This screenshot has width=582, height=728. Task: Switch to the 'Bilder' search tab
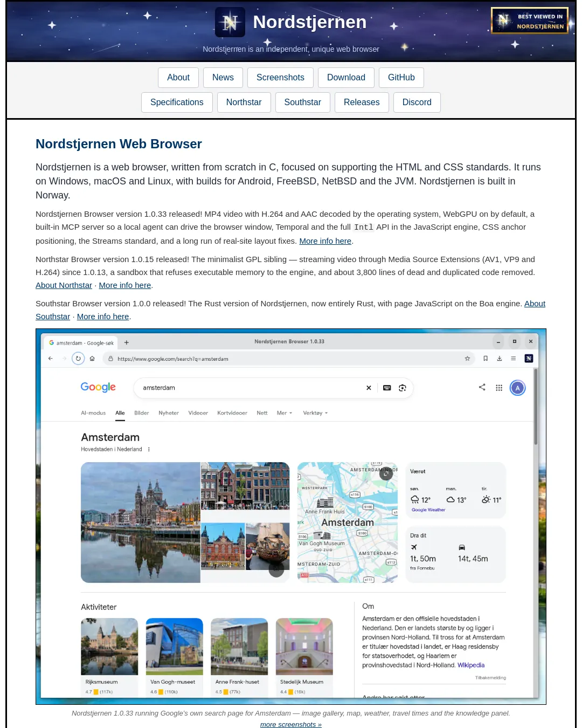[142, 413]
